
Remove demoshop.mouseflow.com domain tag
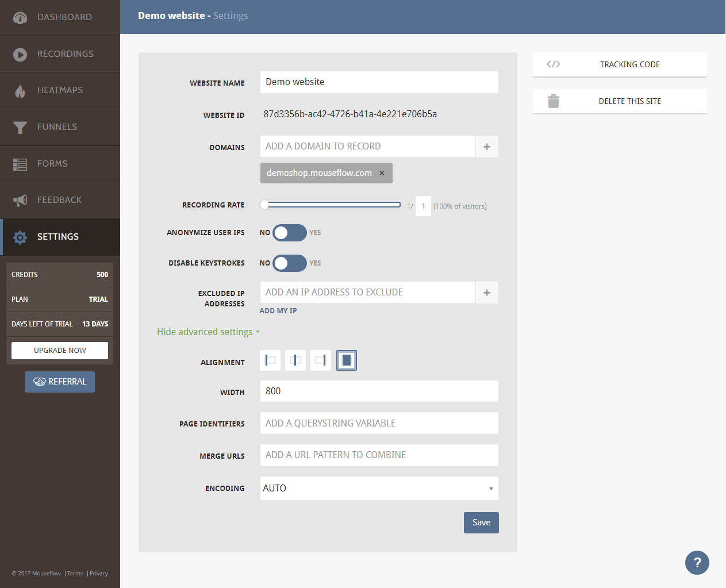(382, 173)
